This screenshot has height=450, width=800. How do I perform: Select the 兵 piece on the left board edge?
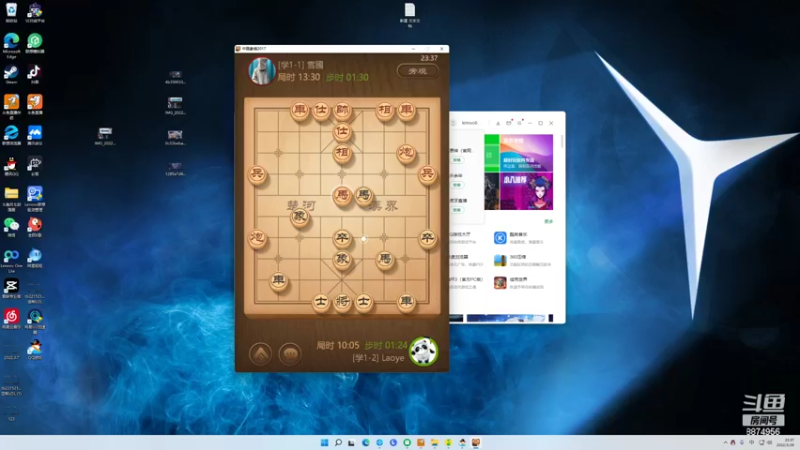coord(257,174)
